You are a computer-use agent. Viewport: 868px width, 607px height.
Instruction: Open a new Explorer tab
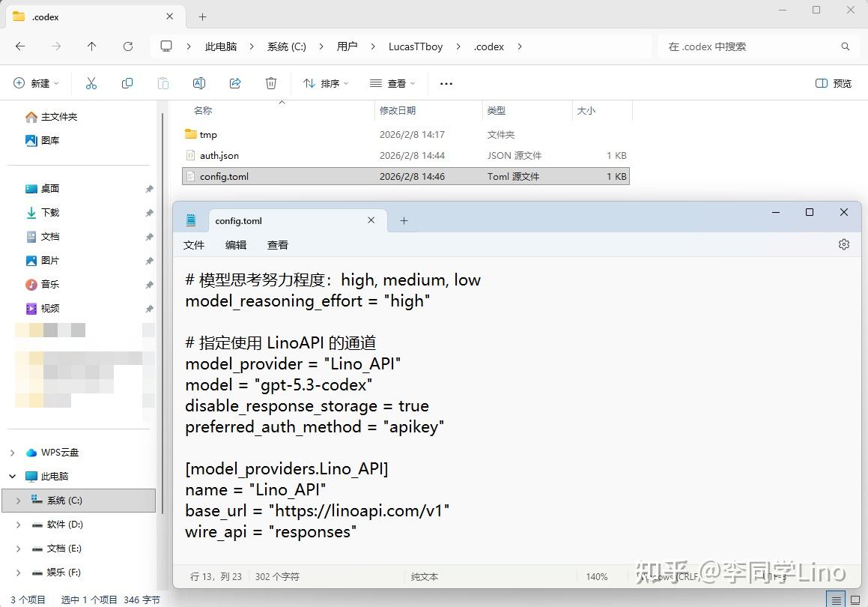[x=203, y=17]
